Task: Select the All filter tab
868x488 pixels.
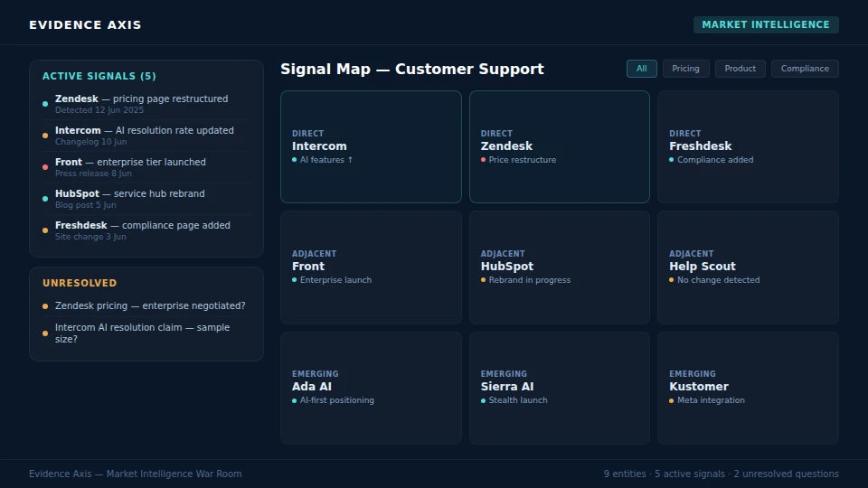Action: [x=642, y=69]
